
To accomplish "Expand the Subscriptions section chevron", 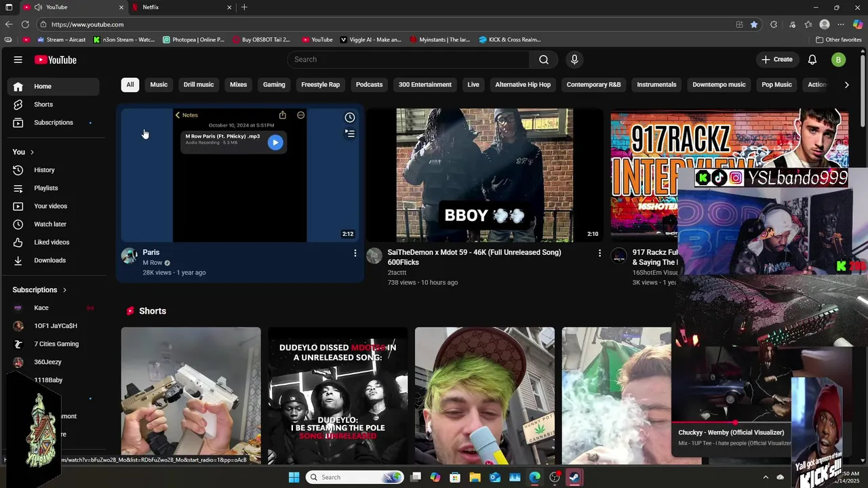I will [x=64, y=290].
